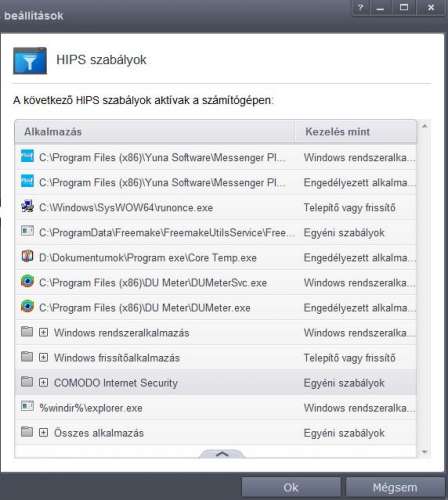The image size is (448, 500).
Task: Click the scrollbar down arrow
Action: tap(425, 452)
